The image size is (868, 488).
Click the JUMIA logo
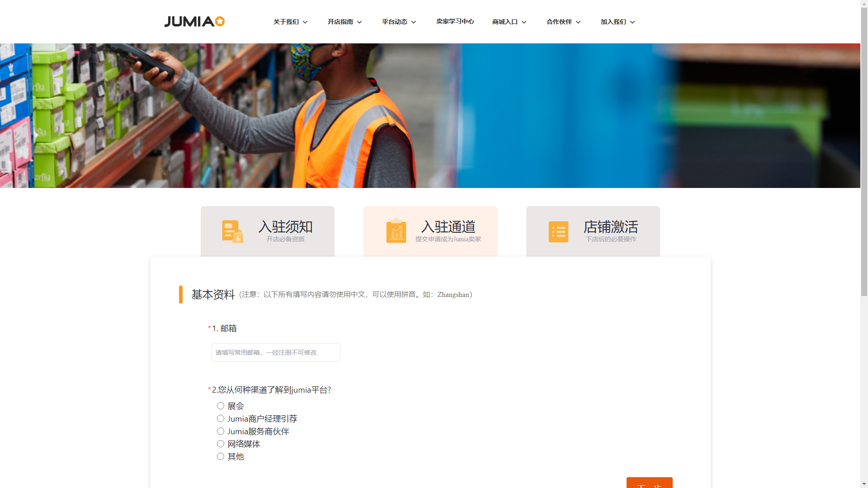[x=194, y=22]
